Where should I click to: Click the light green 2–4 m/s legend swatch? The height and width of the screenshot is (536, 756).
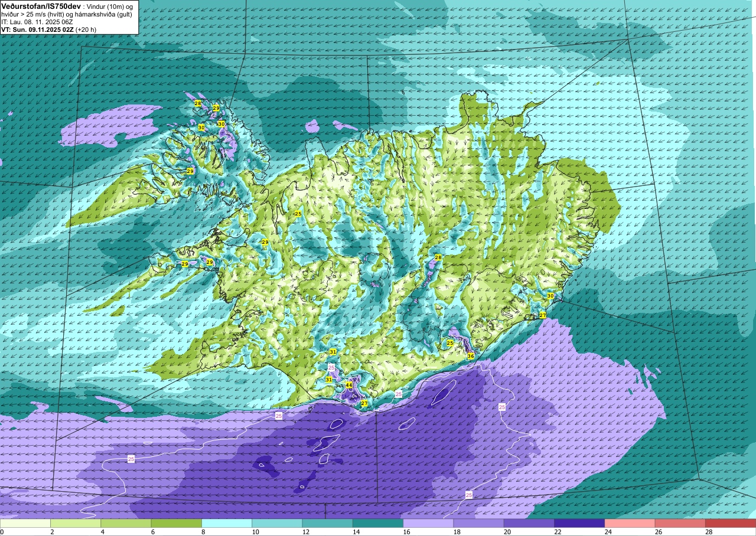point(76,523)
